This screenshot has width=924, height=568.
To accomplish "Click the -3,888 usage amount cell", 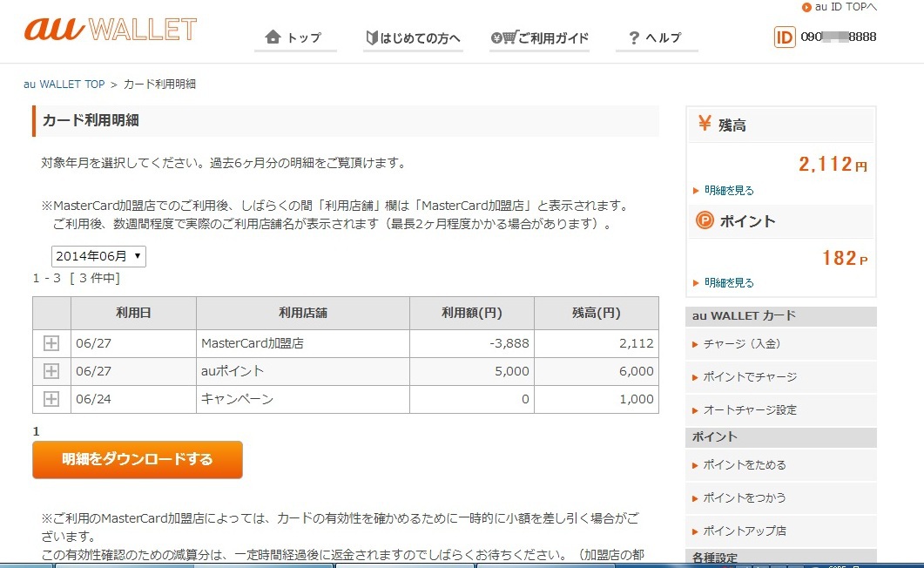I will tap(472, 343).
